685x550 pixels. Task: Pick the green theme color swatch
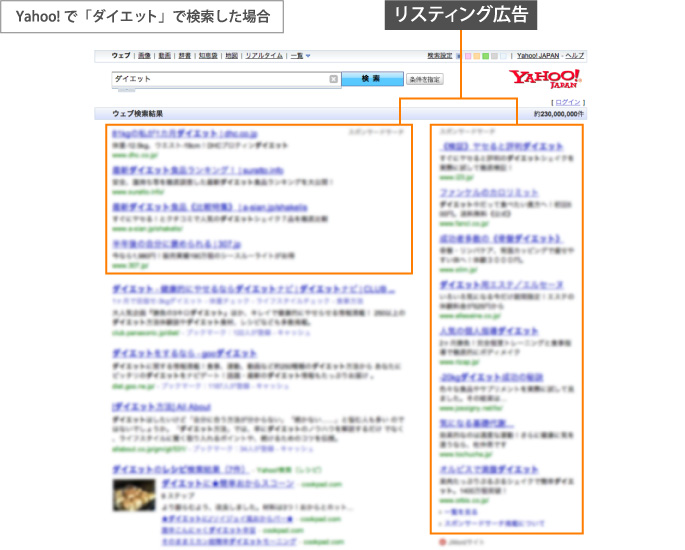(485, 56)
